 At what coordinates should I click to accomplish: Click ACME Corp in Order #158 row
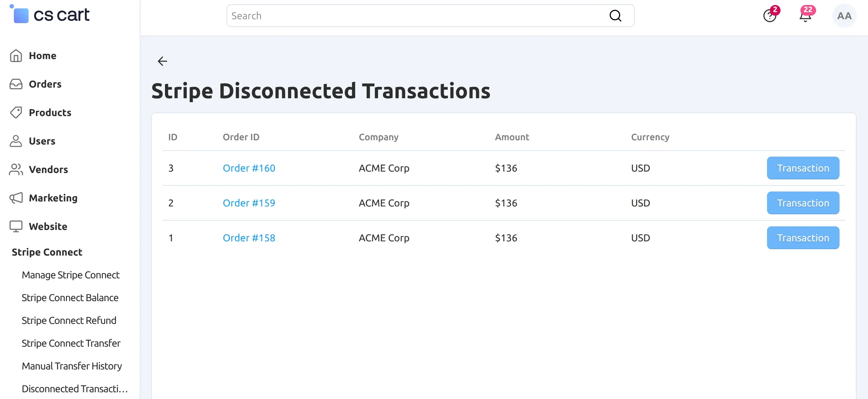pyautogui.click(x=384, y=238)
